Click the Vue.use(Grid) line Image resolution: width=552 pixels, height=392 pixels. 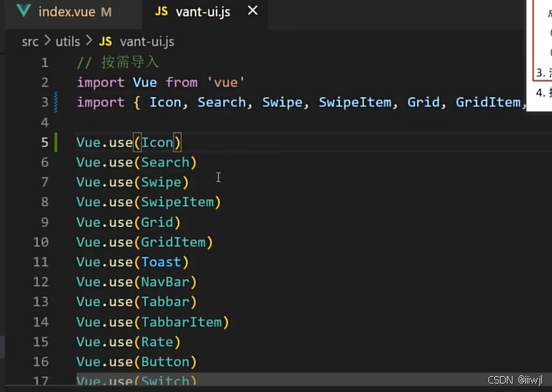click(x=128, y=223)
